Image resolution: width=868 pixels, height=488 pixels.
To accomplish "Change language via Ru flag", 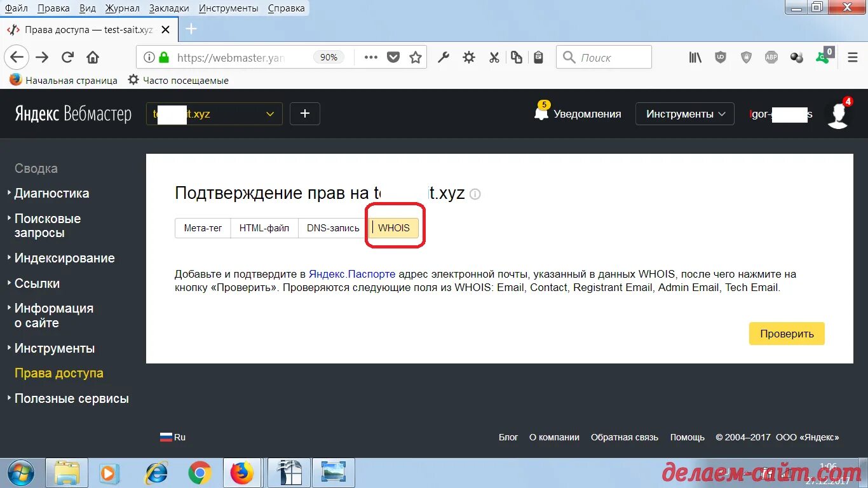I will point(173,437).
